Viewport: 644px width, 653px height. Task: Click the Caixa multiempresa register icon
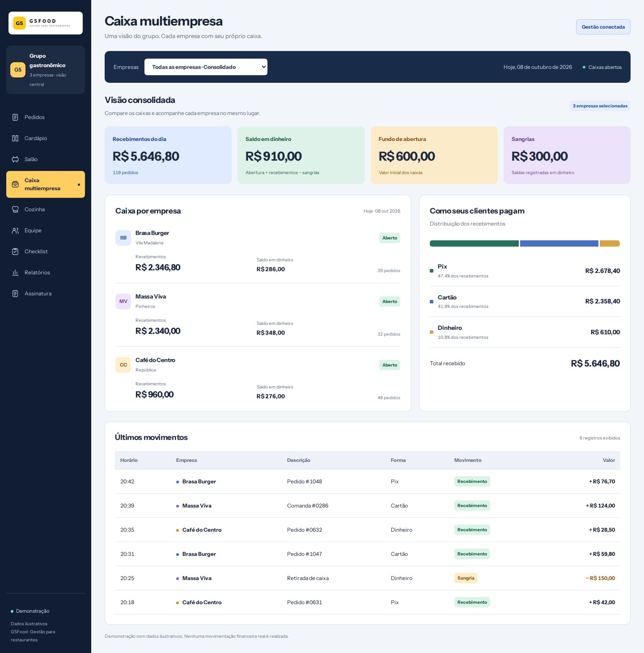[x=15, y=184]
